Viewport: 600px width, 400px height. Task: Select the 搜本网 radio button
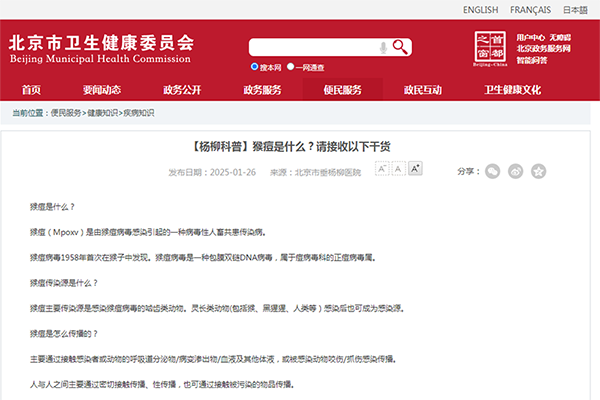click(255, 67)
